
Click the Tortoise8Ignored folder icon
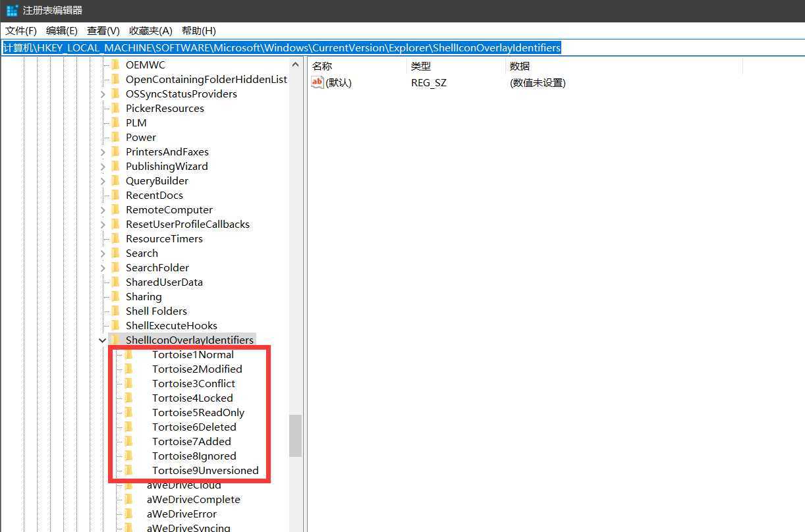tap(128, 456)
